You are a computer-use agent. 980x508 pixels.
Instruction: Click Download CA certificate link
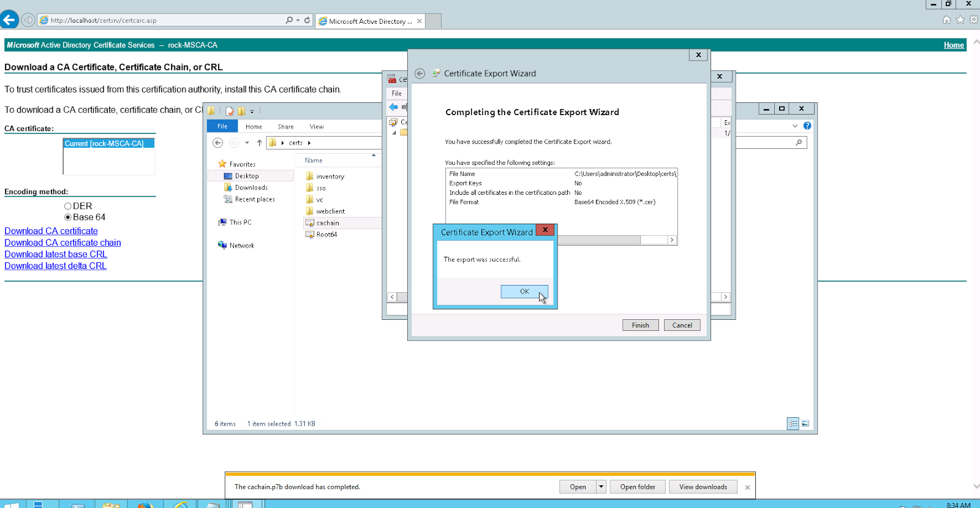(51, 231)
